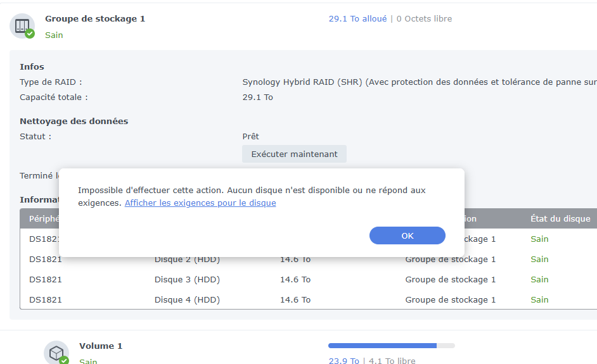Click green check badge on storage pool icon

tap(30, 34)
